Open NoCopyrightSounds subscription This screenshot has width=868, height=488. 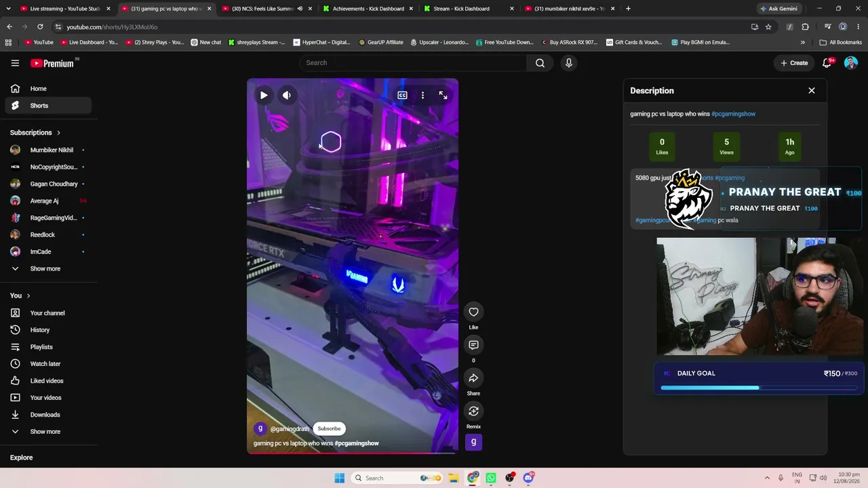pos(48,167)
